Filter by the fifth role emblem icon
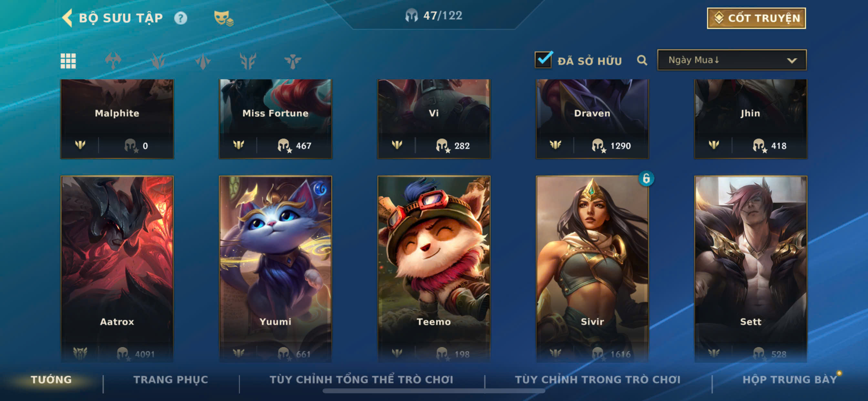 [x=293, y=61]
